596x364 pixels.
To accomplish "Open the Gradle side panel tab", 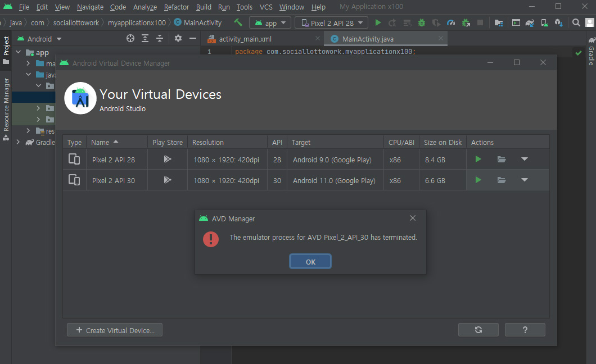I will click(x=592, y=51).
